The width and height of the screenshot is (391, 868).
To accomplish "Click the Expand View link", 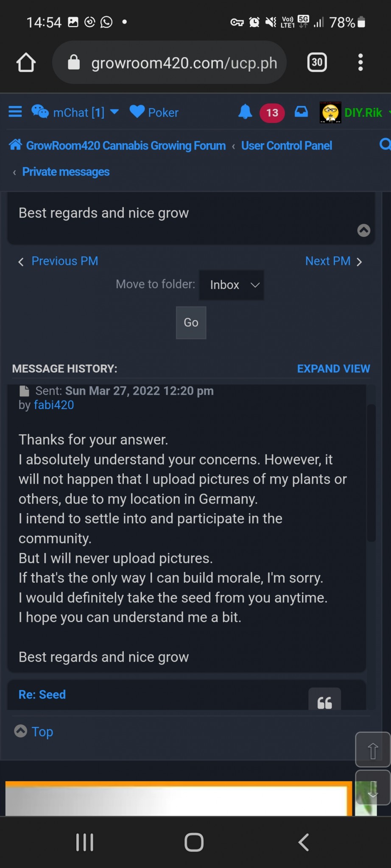I will (333, 369).
